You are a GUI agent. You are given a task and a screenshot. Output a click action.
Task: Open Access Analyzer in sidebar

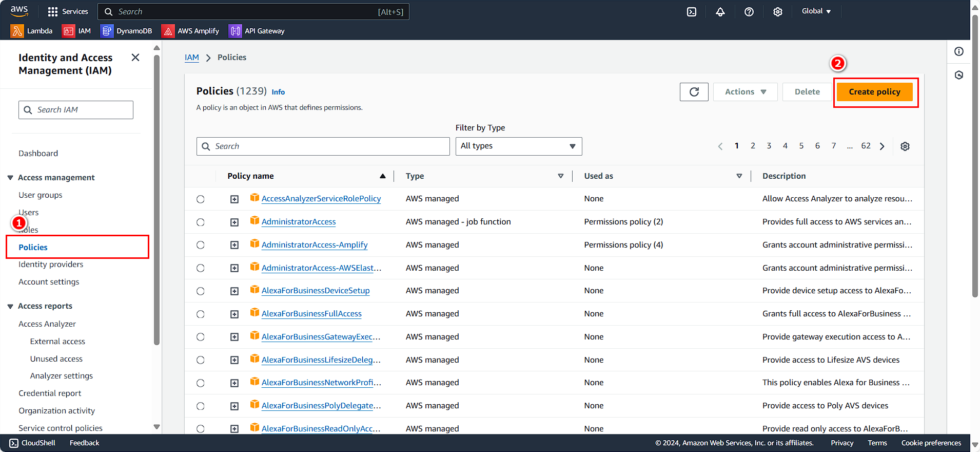point(47,324)
